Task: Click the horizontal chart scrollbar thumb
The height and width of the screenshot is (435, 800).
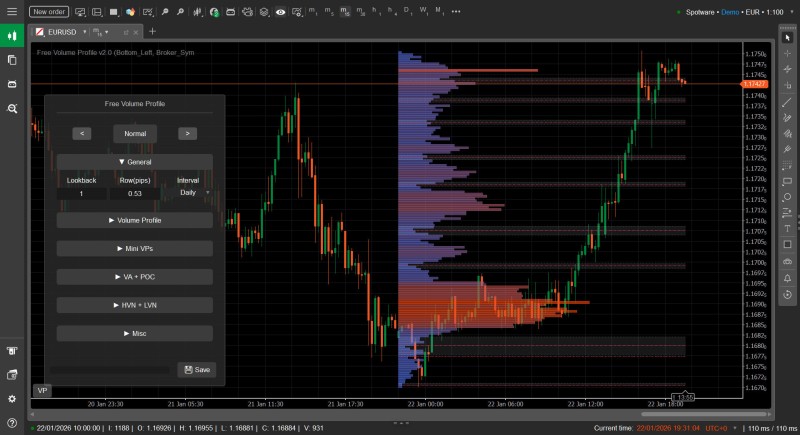Action: pos(704,414)
